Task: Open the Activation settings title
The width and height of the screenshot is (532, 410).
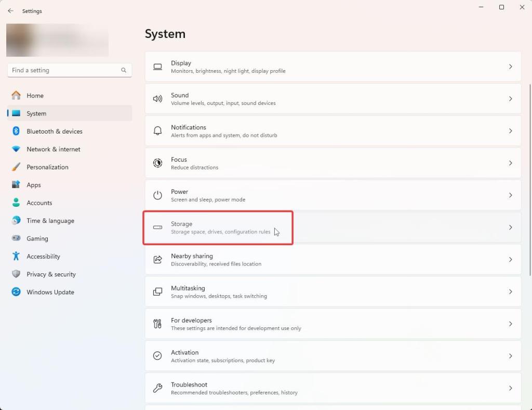Action: tap(184, 352)
